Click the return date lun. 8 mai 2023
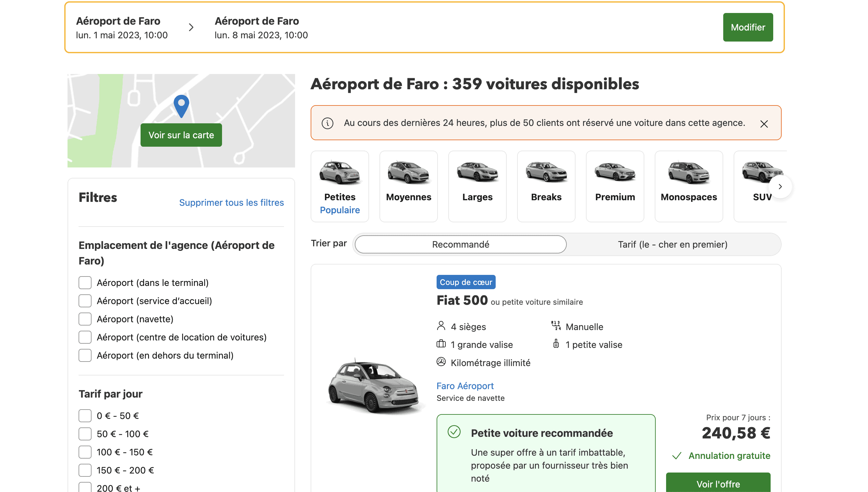Viewport: 868px width, 492px height. 261,35
